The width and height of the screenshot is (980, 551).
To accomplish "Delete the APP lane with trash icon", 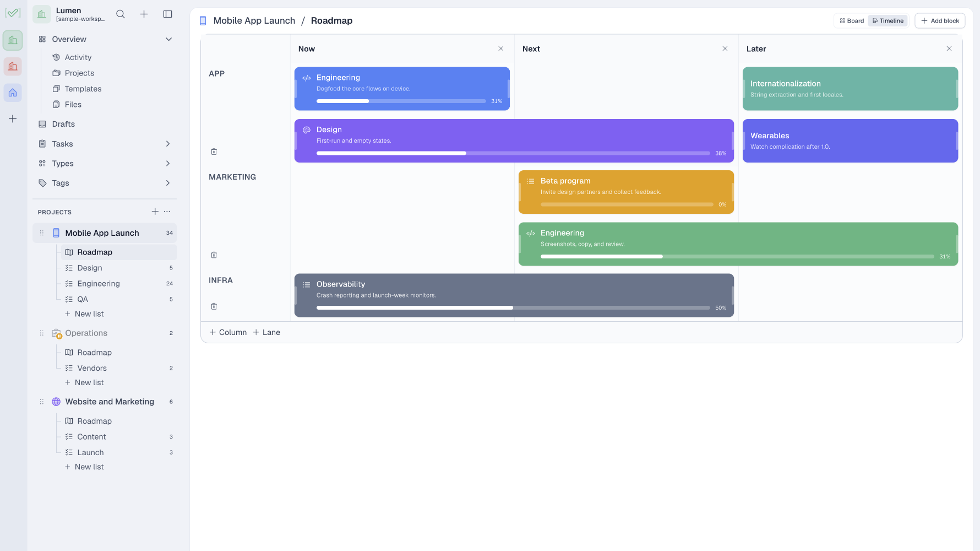I will [x=214, y=152].
